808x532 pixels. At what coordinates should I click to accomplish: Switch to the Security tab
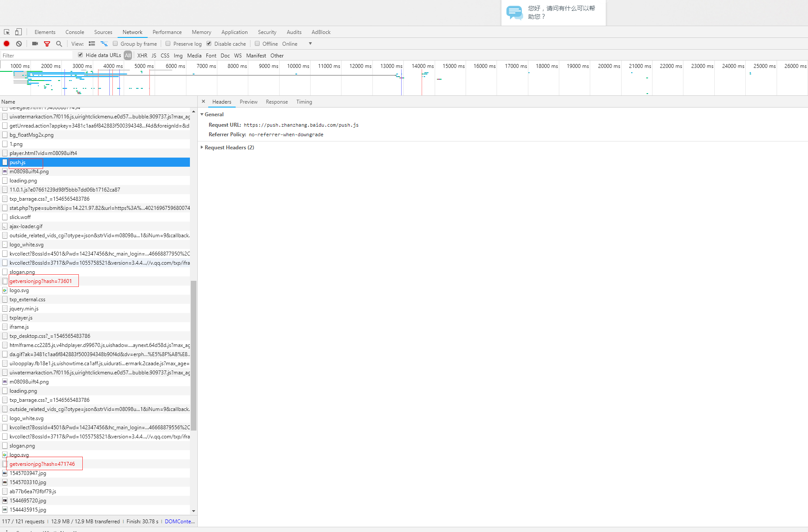(267, 32)
